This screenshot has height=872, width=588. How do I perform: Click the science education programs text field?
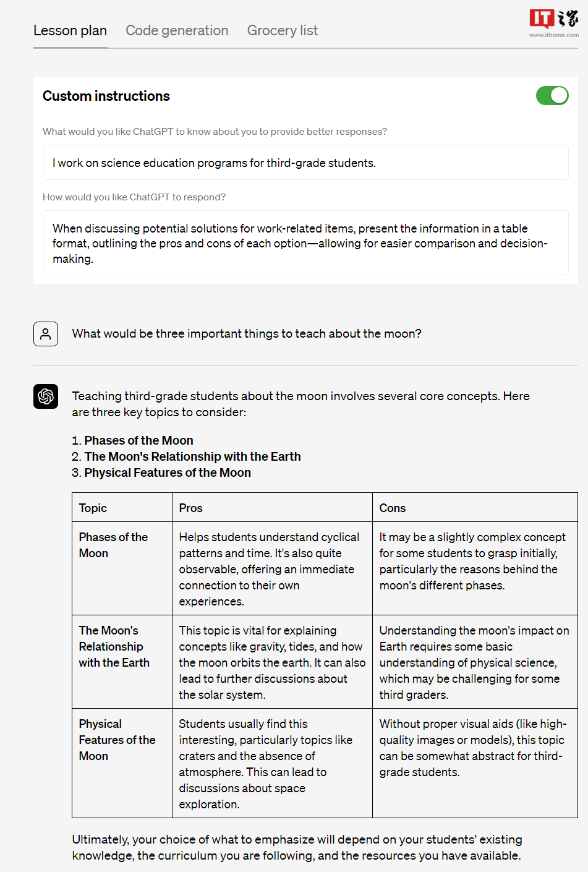coord(305,163)
